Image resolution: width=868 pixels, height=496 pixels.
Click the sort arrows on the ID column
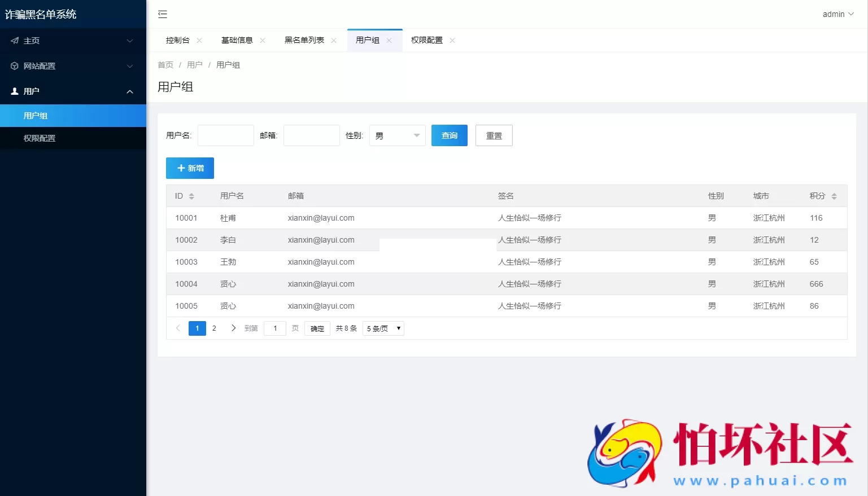(191, 196)
